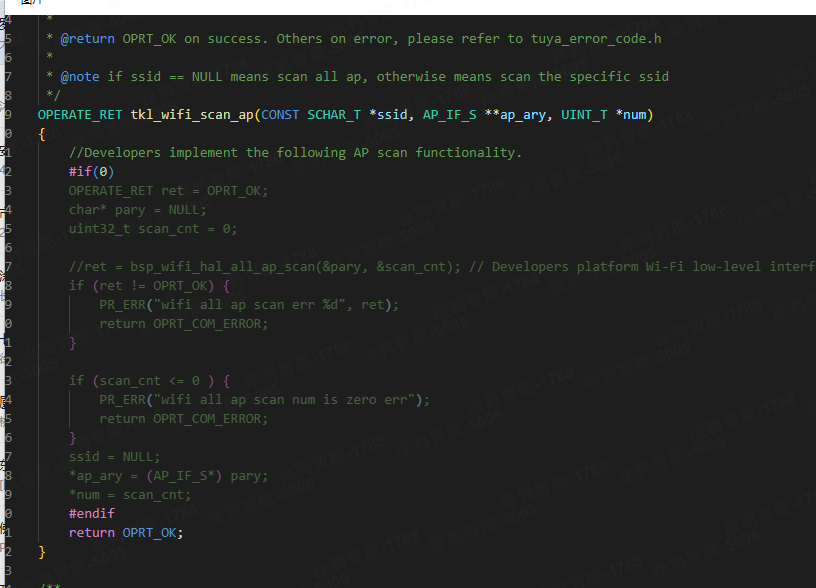Click the final return OPRT_OK statement
The width and height of the screenshot is (816, 588).
[126, 532]
